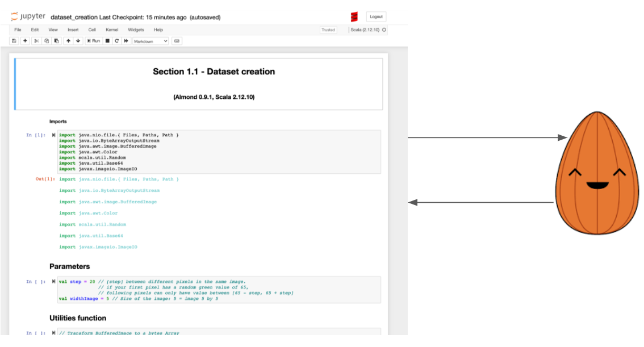The image size is (644, 347).
Task: Click inside the imports code cell
Action: tap(219, 152)
